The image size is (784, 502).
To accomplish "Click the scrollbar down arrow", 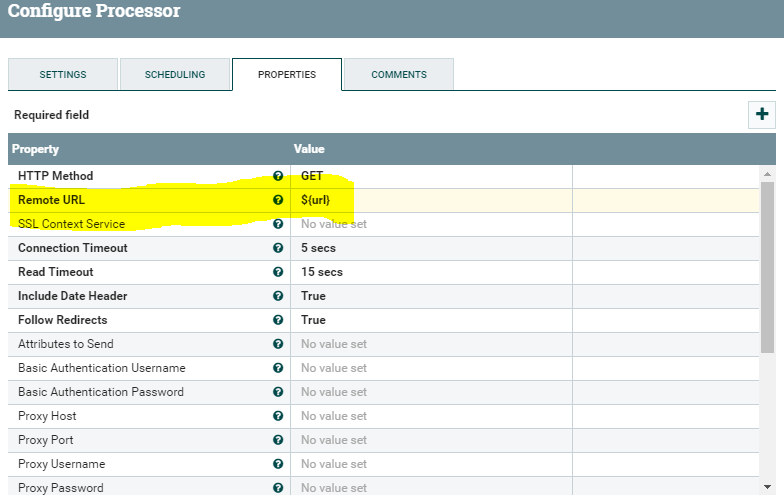I will [768, 486].
